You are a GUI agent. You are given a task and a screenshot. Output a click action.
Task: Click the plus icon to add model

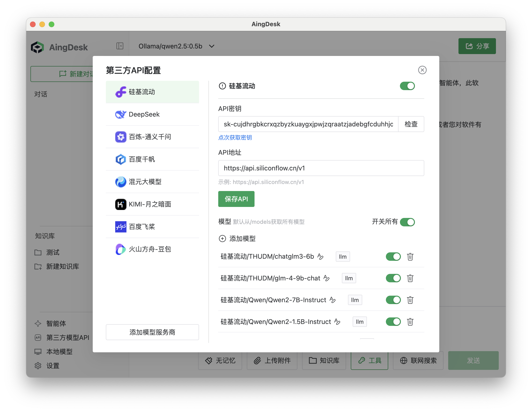pos(222,238)
